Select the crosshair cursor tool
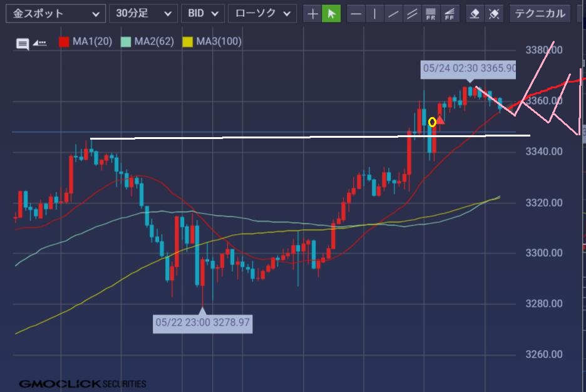 click(x=312, y=14)
